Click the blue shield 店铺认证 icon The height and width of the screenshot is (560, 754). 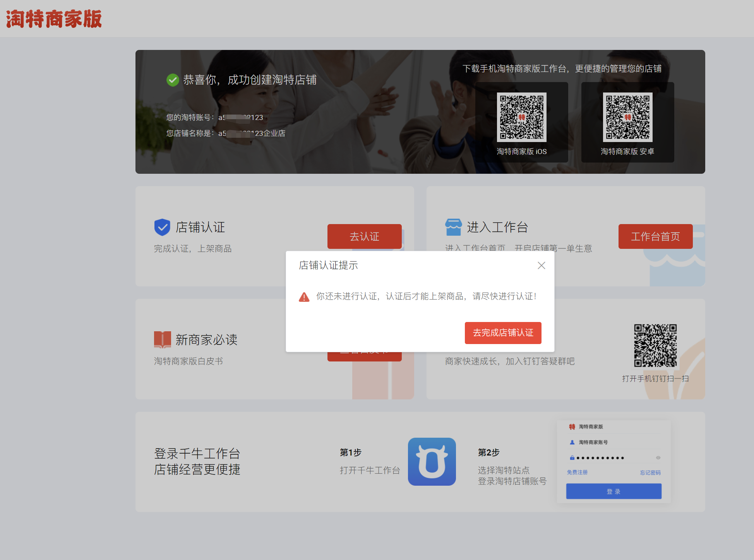[162, 227]
